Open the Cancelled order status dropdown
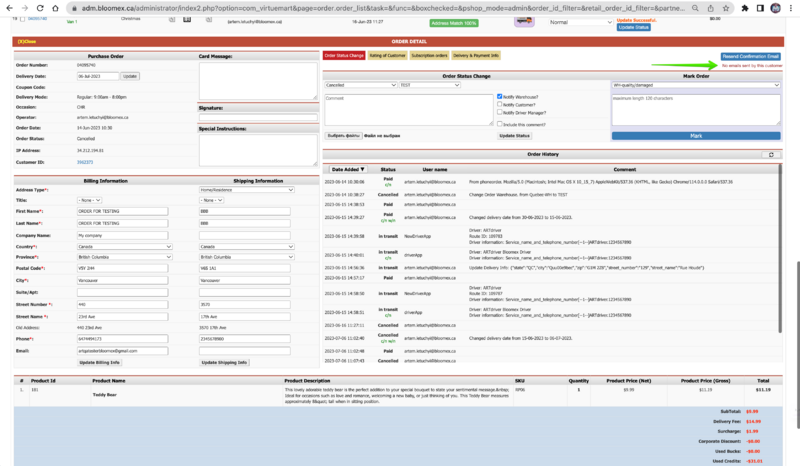 pyautogui.click(x=361, y=85)
